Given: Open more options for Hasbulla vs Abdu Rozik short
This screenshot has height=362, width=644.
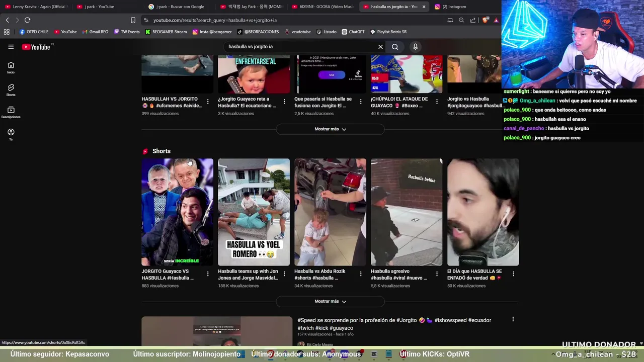Looking at the screenshot, I should (x=361, y=274).
